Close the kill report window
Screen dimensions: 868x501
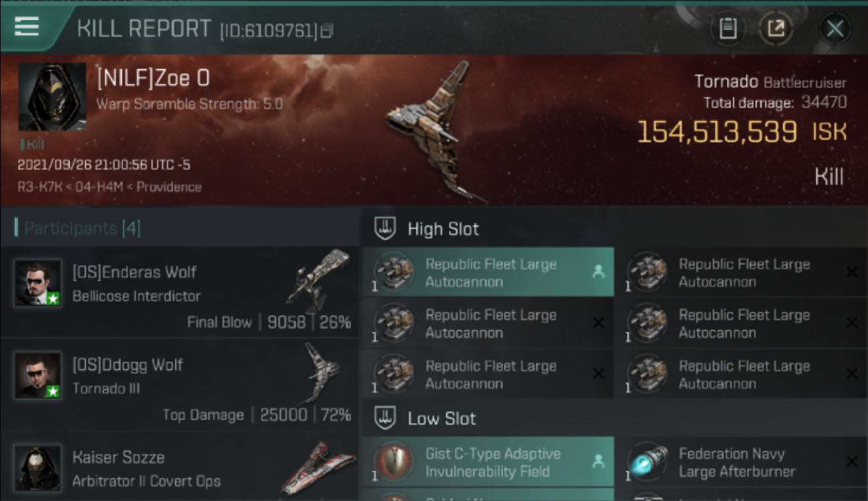tap(835, 29)
